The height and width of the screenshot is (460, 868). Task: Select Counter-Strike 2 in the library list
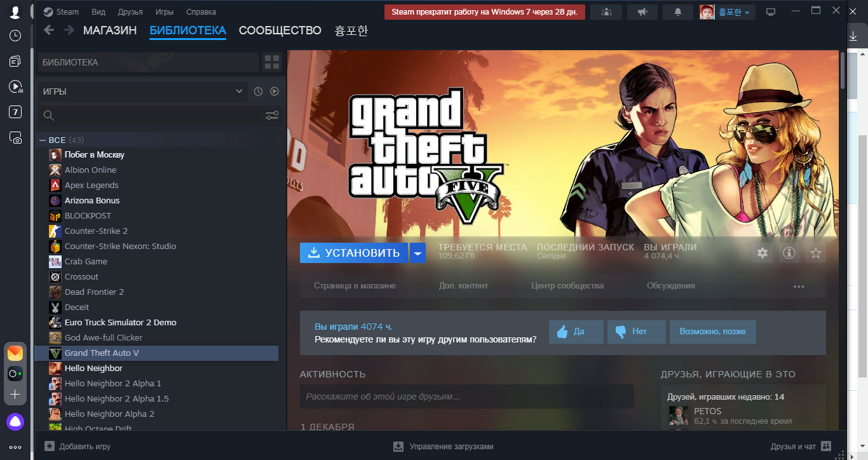coord(96,231)
